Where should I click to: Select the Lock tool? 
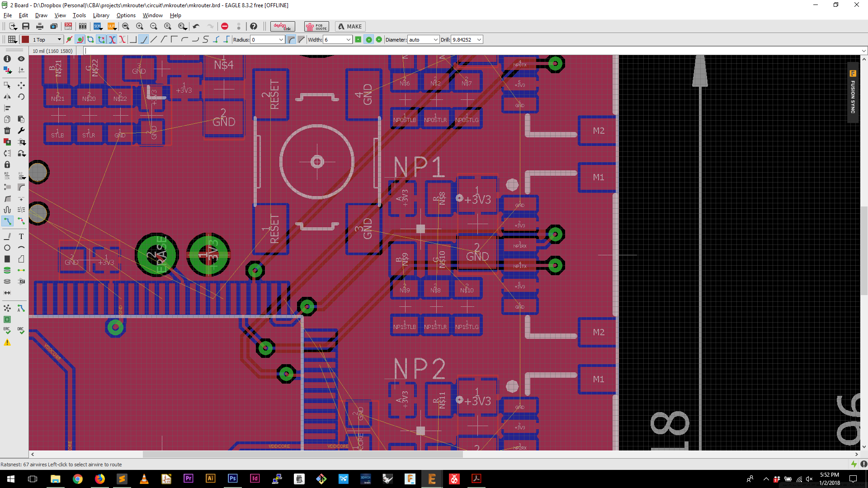(x=7, y=164)
